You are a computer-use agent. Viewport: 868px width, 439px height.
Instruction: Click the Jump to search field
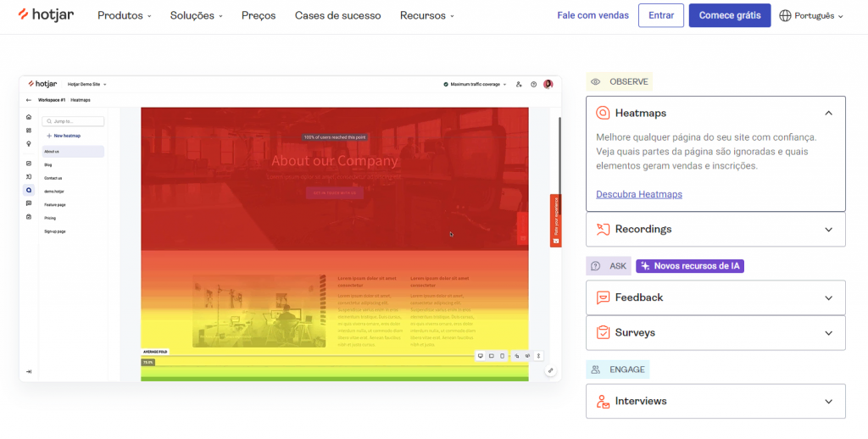click(x=73, y=121)
